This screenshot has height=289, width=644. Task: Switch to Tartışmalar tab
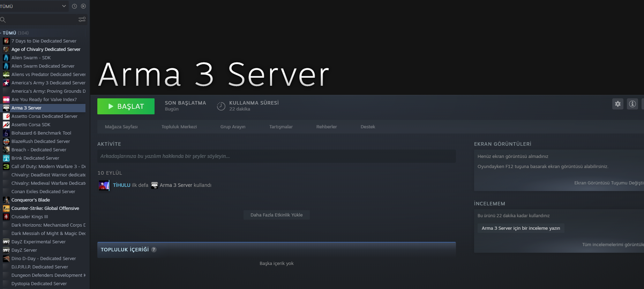pyautogui.click(x=281, y=127)
